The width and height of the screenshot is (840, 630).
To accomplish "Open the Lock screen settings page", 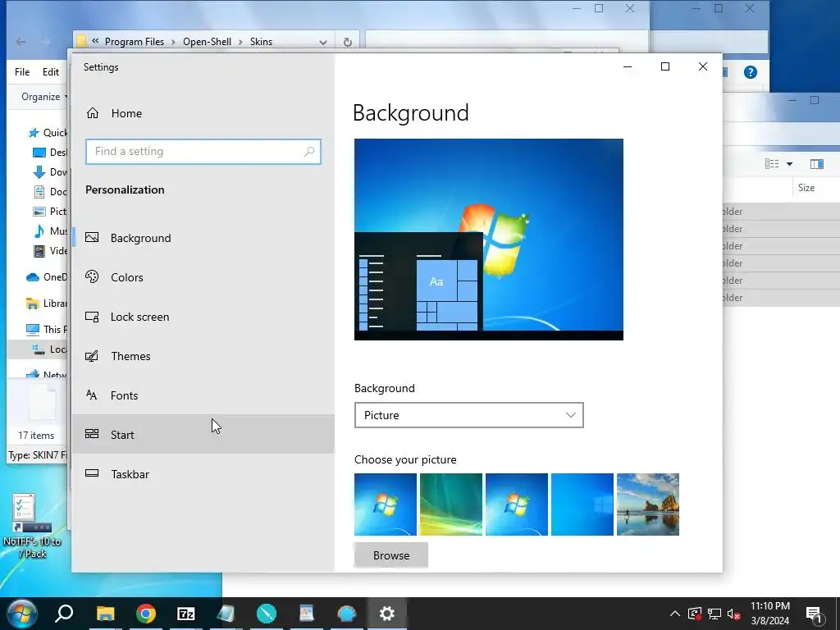I will click(203, 317).
